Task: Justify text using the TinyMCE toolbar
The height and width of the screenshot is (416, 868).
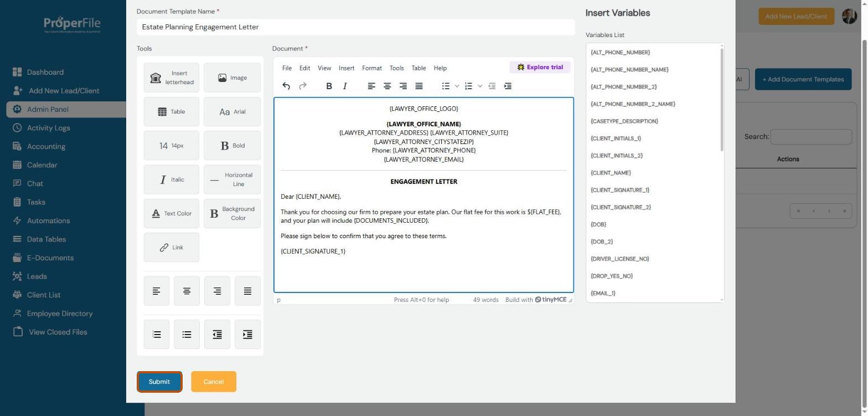Action: tap(419, 86)
